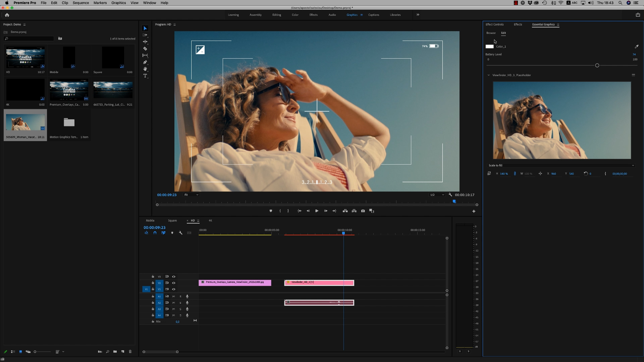Mute audio track A2
The image size is (644, 362).
[174, 303]
